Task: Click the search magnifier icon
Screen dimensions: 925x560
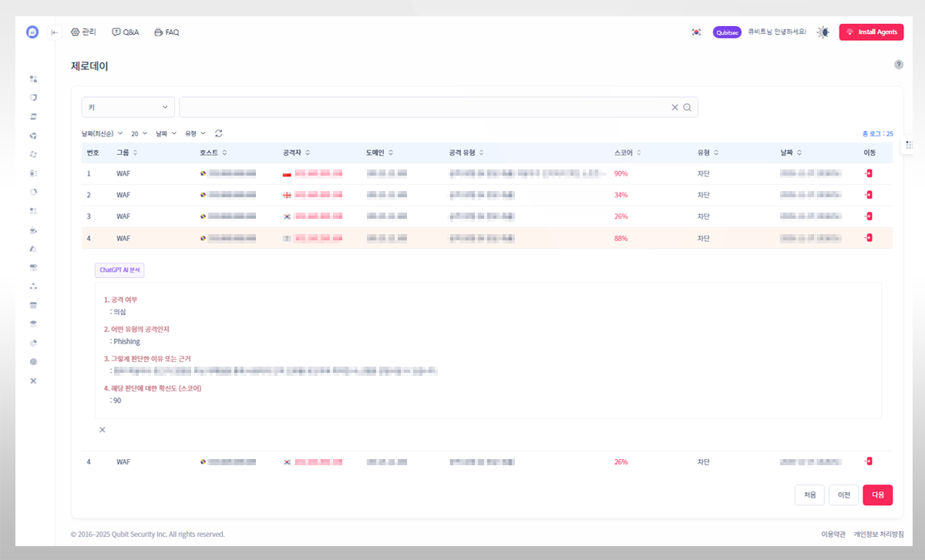Action: [x=687, y=107]
